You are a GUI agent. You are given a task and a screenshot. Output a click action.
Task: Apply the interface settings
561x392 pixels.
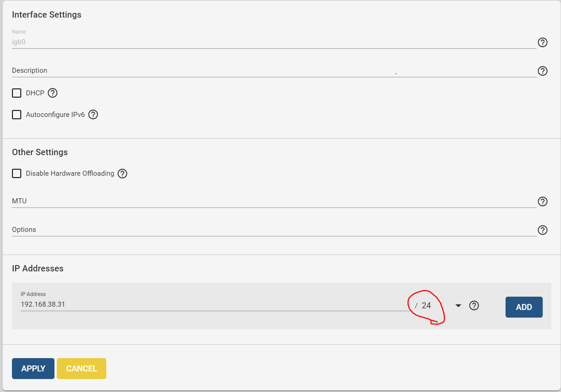pos(33,368)
